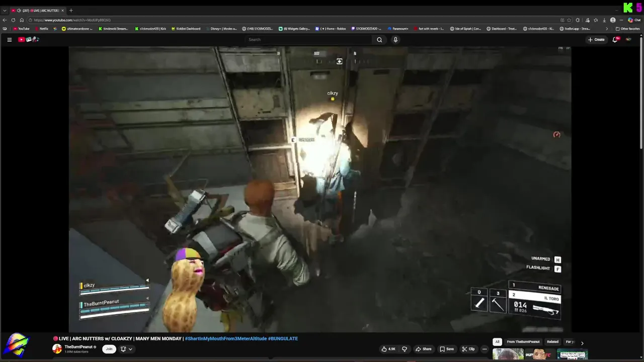Open browser downloads
The width and height of the screenshot is (644, 362).
tap(604, 20)
